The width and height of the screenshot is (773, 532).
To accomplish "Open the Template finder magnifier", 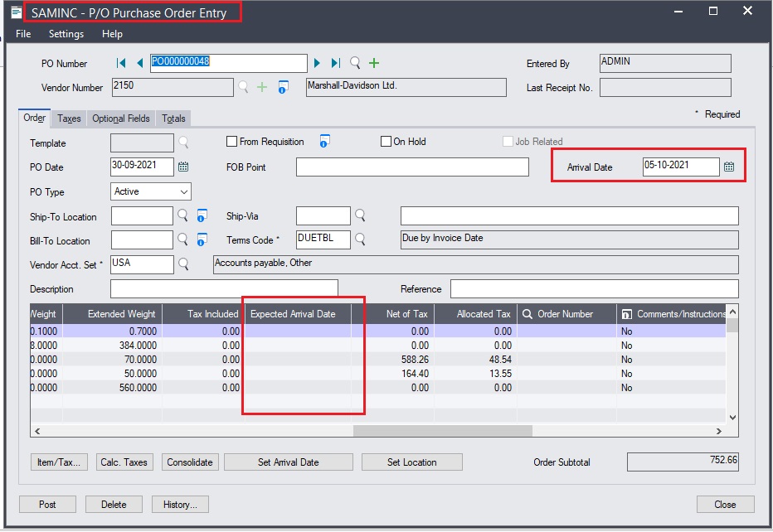I will point(183,143).
